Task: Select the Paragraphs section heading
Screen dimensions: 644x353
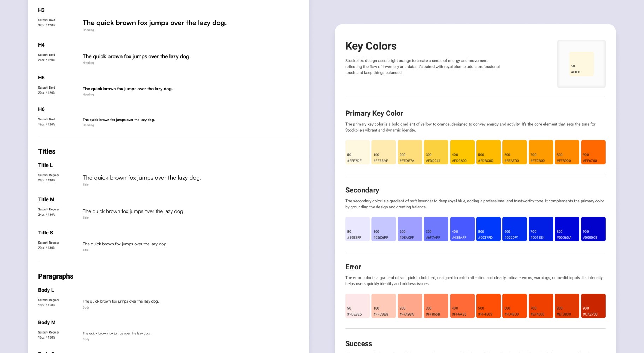Action: pos(56,276)
